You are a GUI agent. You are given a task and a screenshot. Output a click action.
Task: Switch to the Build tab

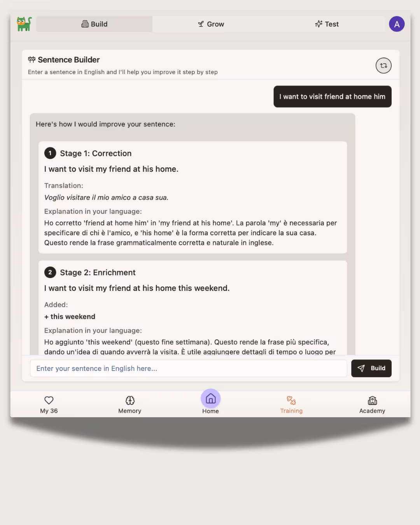pos(94,24)
